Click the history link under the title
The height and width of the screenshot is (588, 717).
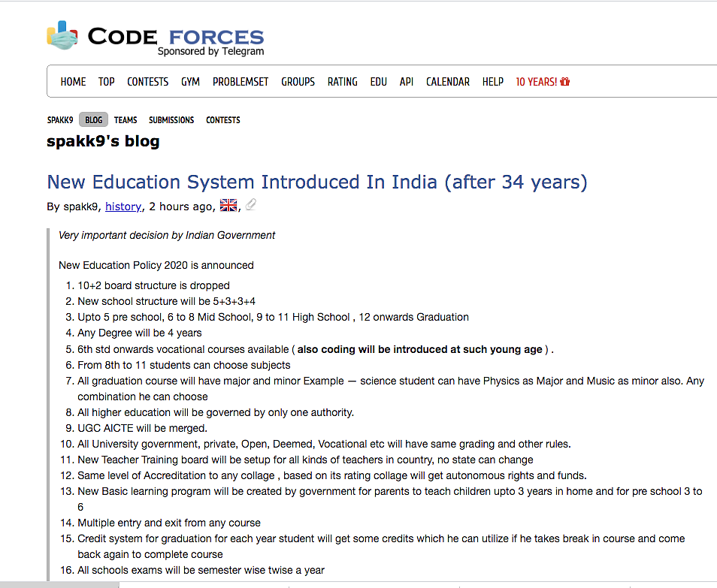(x=123, y=207)
